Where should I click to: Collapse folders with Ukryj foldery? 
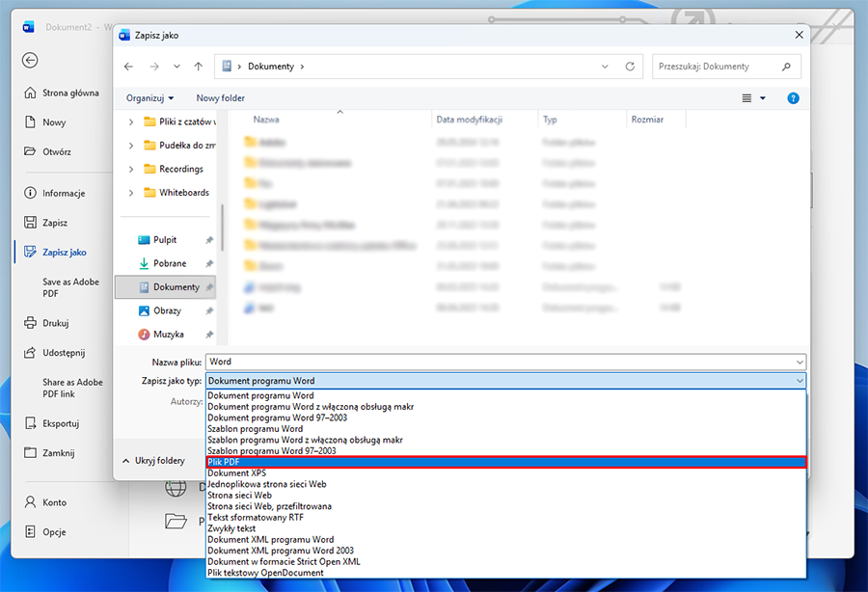153,460
